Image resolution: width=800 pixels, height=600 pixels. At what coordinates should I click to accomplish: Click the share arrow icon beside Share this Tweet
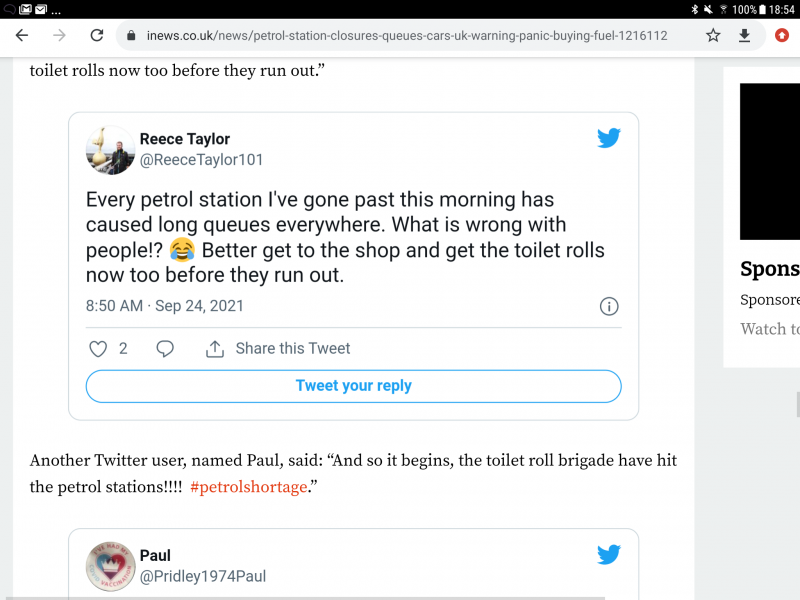click(x=215, y=348)
